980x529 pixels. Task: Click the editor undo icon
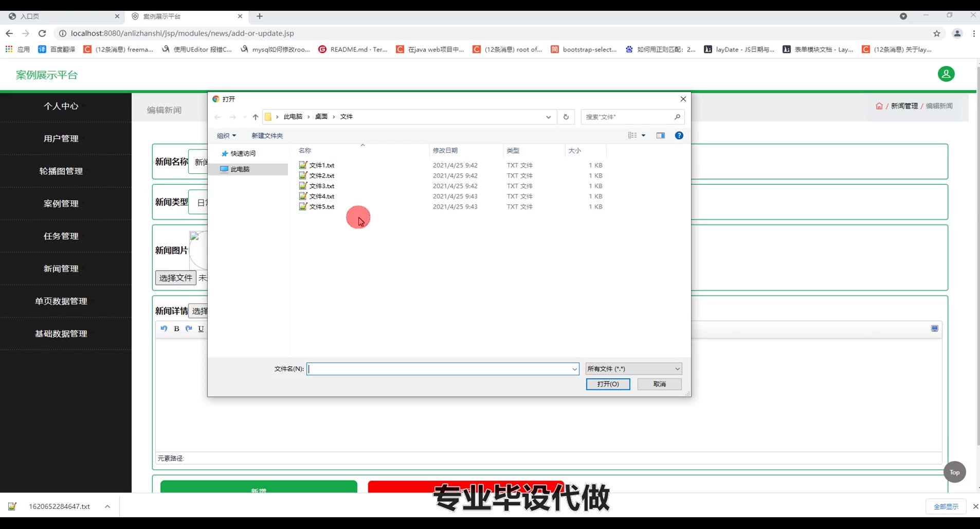164,329
